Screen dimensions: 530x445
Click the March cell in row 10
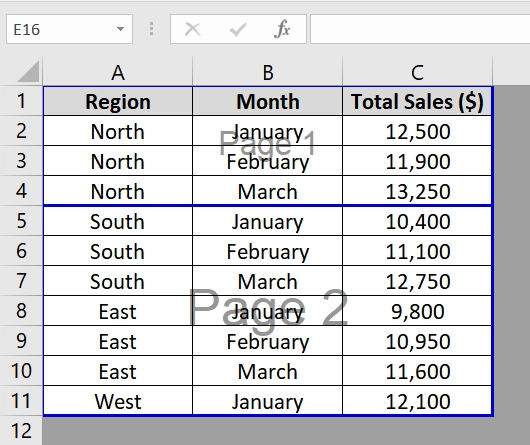[267, 371]
